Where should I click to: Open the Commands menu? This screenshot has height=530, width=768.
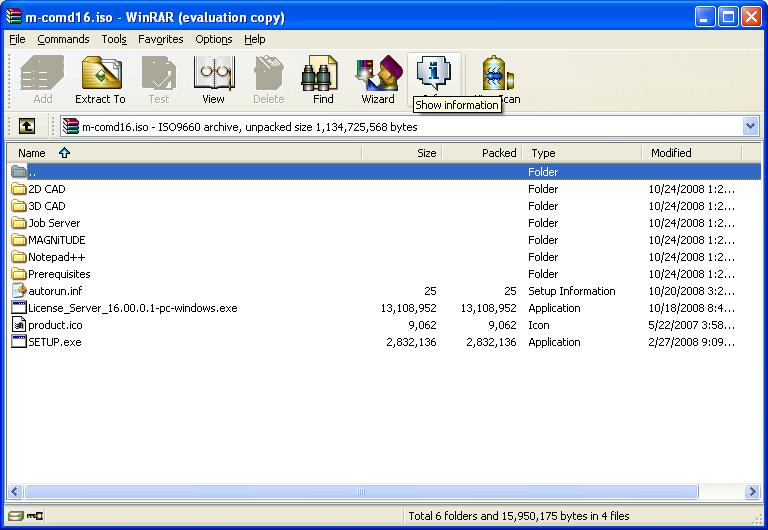pos(63,39)
